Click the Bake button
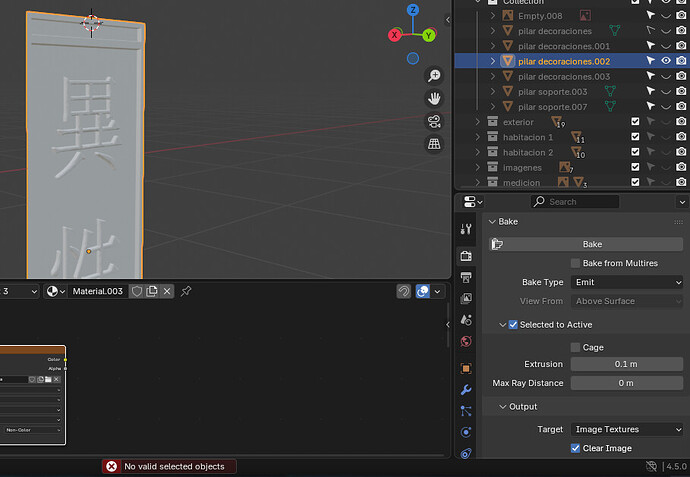Viewport: 690px width, 477px height. click(586, 244)
